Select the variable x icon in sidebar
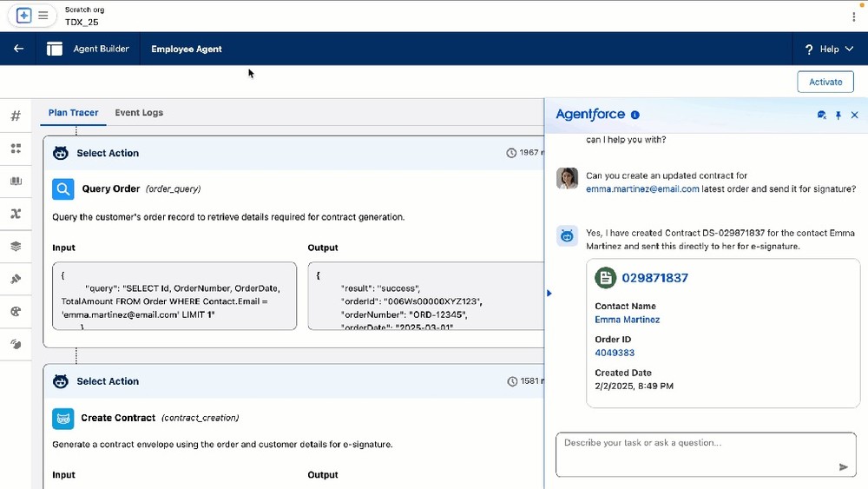The height and width of the screenshot is (489, 868). 16,214
